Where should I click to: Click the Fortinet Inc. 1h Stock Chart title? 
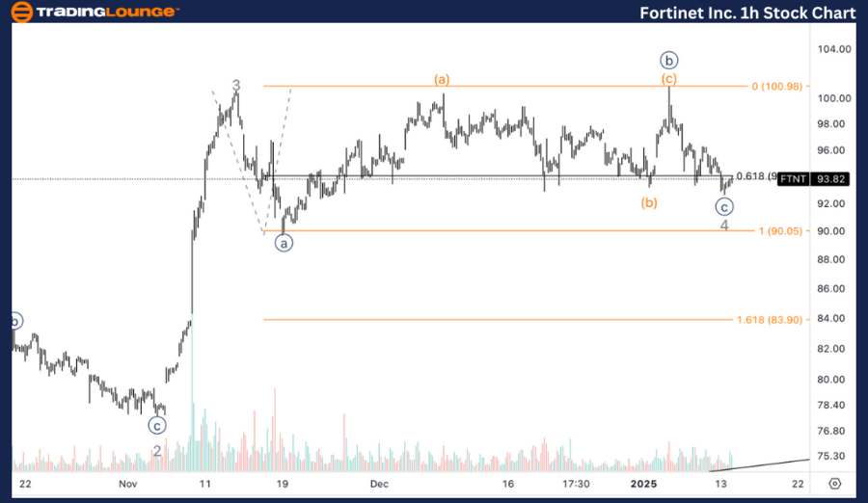(747, 13)
